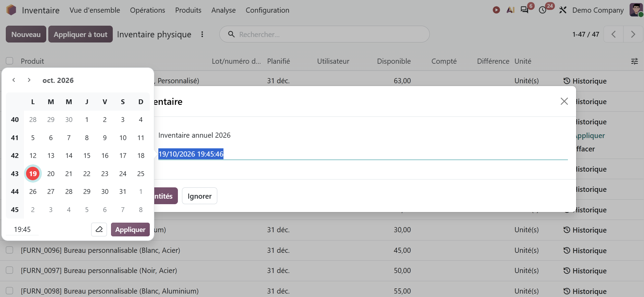The width and height of the screenshot is (644, 297).
Task: Open the Configuration menu
Action: coord(267,10)
